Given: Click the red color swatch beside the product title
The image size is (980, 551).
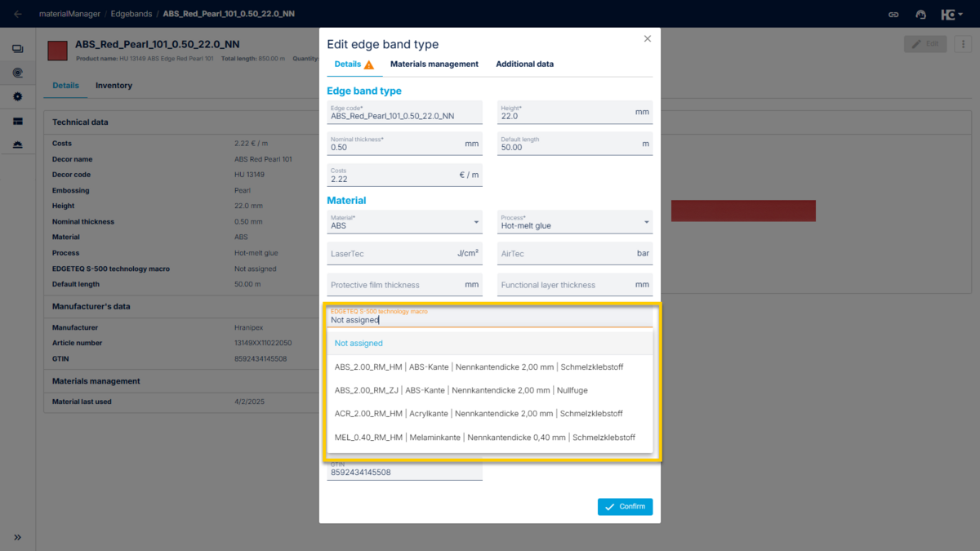Looking at the screenshot, I should tap(56, 50).
